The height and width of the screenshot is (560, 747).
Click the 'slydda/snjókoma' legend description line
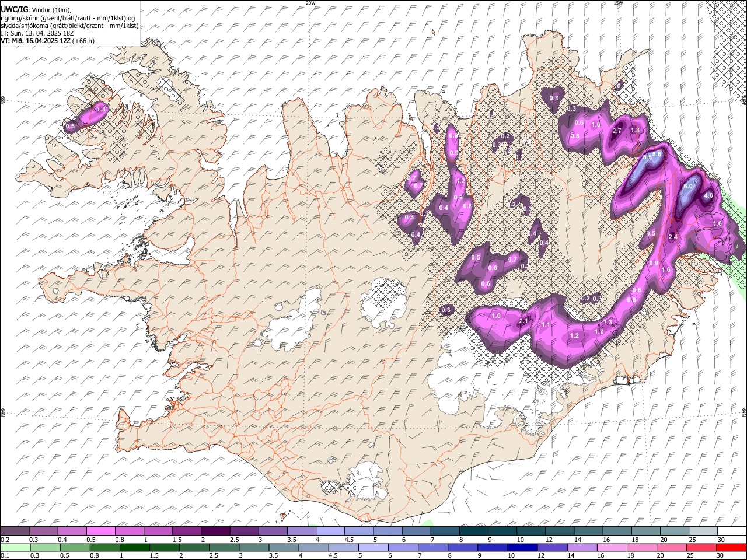(69, 26)
